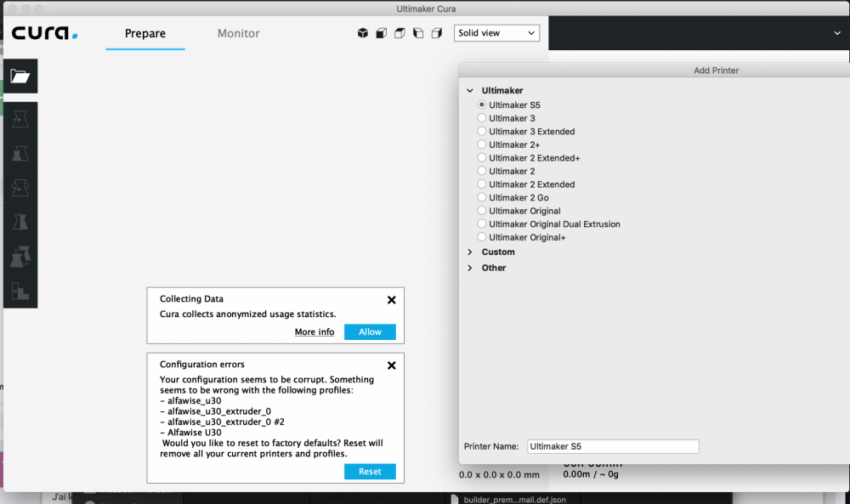The image size is (850, 504).
Task: Pick the Ultimaker Original radio button
Action: pos(481,210)
